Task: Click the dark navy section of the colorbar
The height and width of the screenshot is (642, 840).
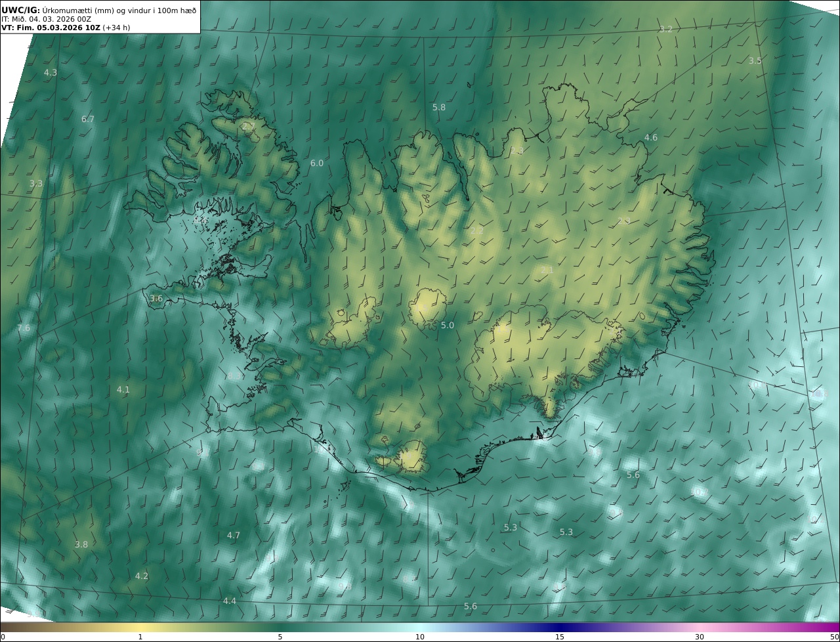Action: [x=560, y=627]
